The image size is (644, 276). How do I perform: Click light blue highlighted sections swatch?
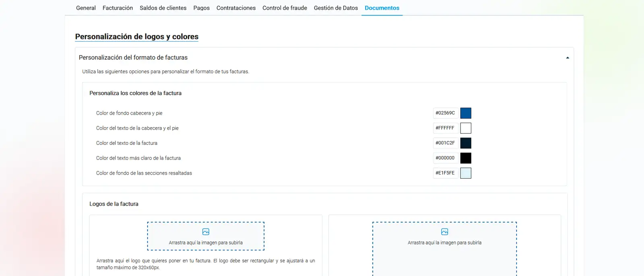[466, 173]
